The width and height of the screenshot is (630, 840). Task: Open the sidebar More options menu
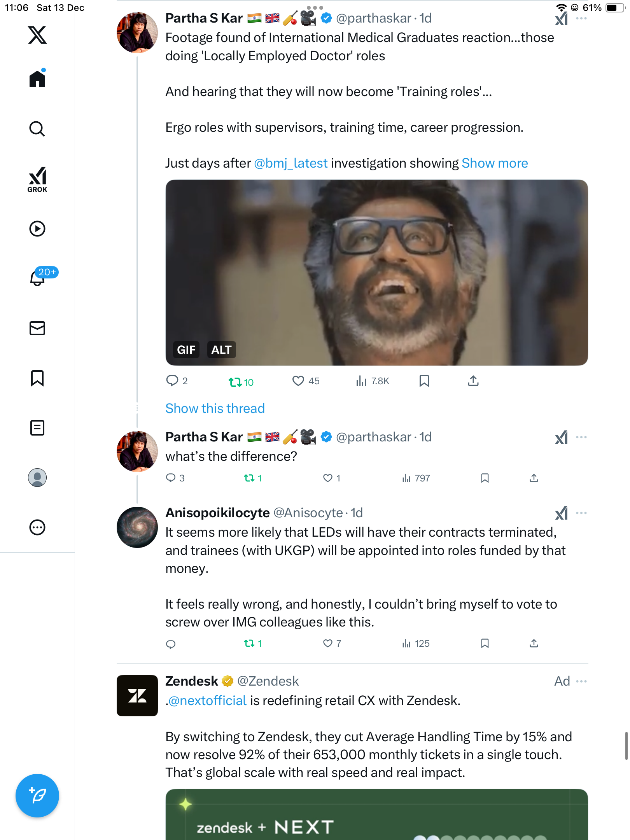point(37,527)
